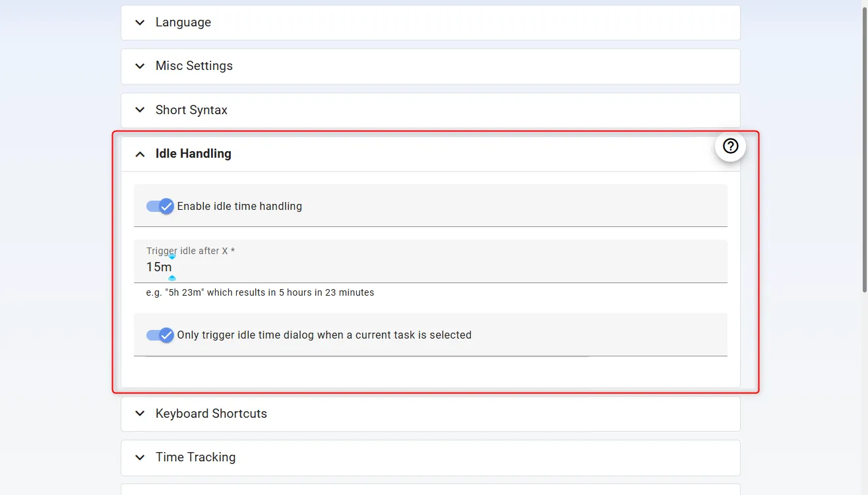Open the help icon for Idle Handling
This screenshot has height=495, width=868.
pos(730,146)
